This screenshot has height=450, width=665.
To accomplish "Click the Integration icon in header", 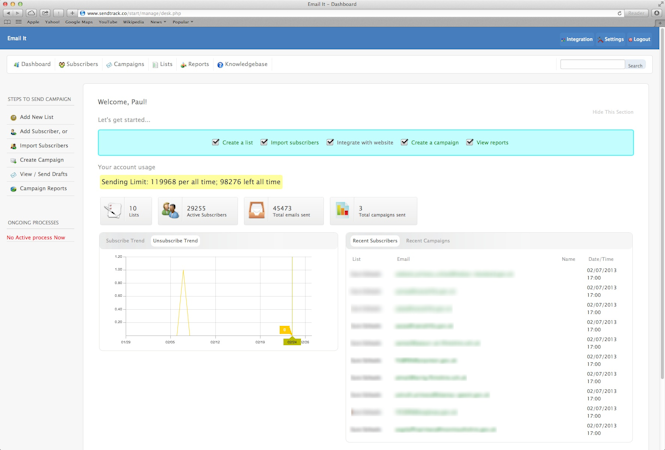I will pyautogui.click(x=563, y=39).
